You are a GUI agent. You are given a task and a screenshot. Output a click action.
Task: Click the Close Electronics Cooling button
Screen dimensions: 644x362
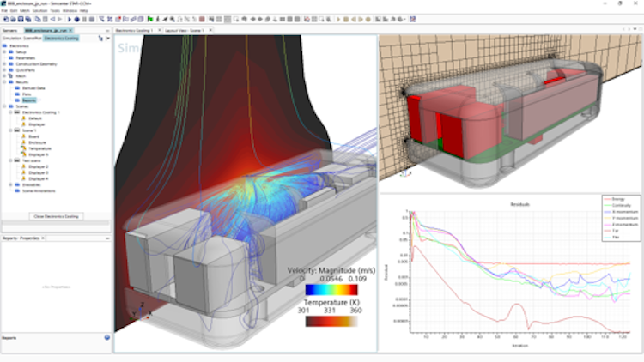[57, 216]
